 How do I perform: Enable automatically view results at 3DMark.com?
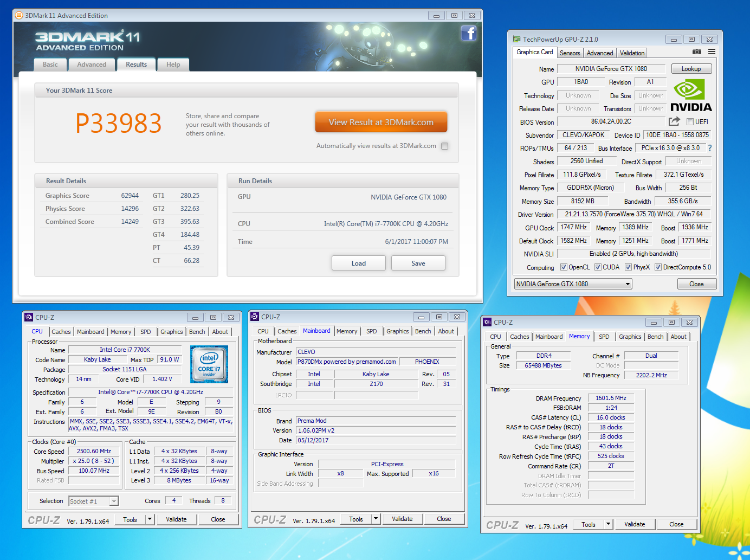click(x=444, y=146)
